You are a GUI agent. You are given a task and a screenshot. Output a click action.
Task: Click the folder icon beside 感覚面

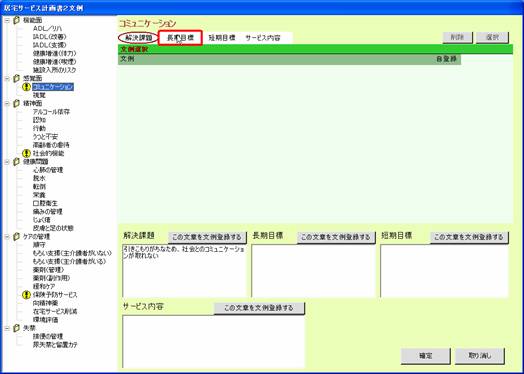coord(16,79)
